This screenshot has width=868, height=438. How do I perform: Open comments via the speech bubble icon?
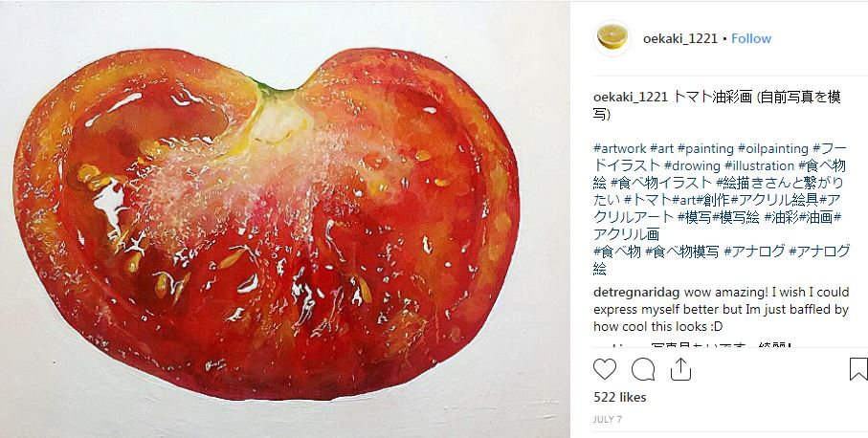point(643,369)
